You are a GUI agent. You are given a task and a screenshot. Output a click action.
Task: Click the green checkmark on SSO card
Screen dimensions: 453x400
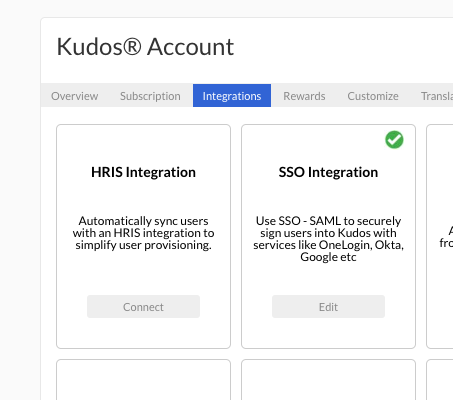(394, 139)
